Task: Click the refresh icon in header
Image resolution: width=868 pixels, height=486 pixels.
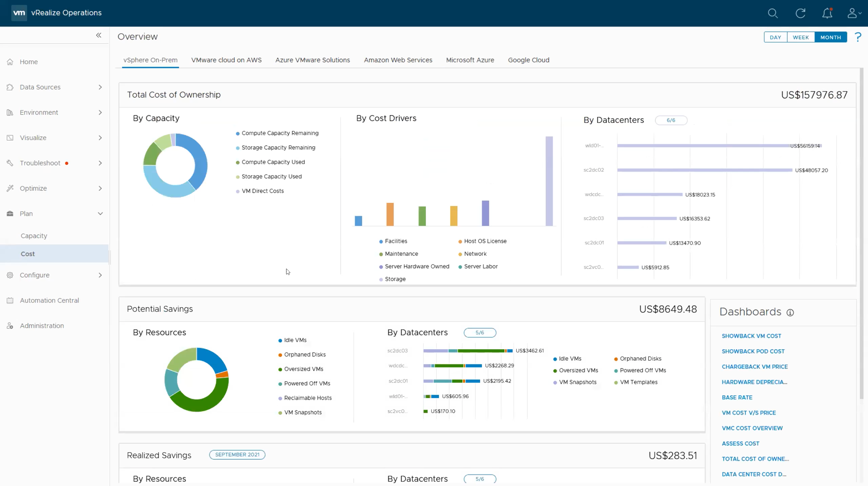Action: pyautogui.click(x=800, y=13)
